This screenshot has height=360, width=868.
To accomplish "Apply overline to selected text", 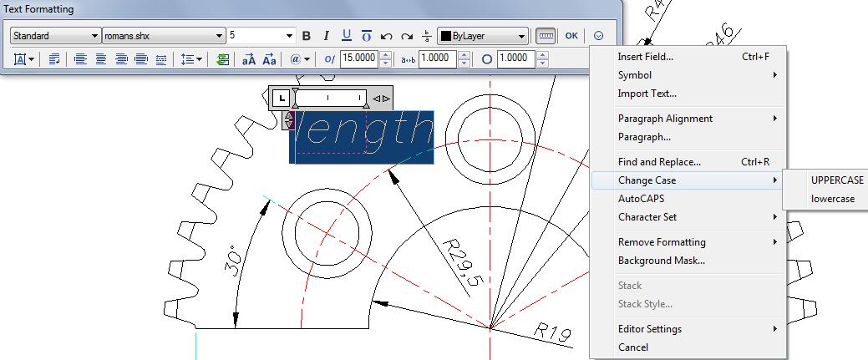I will tap(367, 36).
